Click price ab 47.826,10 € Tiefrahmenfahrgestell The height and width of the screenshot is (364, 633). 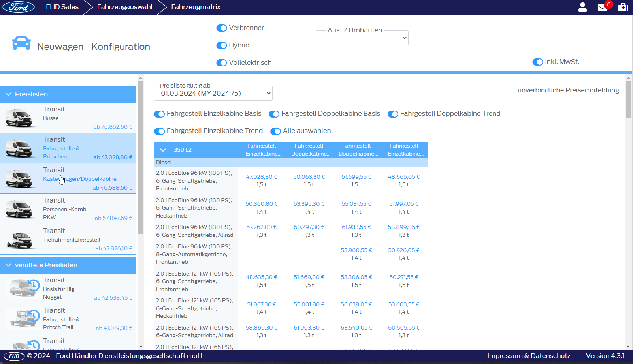(x=114, y=248)
